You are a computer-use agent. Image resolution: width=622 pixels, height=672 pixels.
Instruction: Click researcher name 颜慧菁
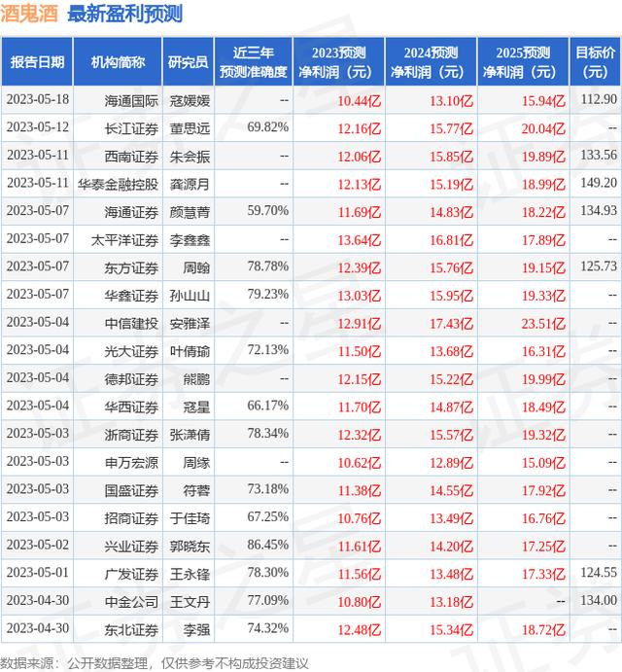coord(190,212)
